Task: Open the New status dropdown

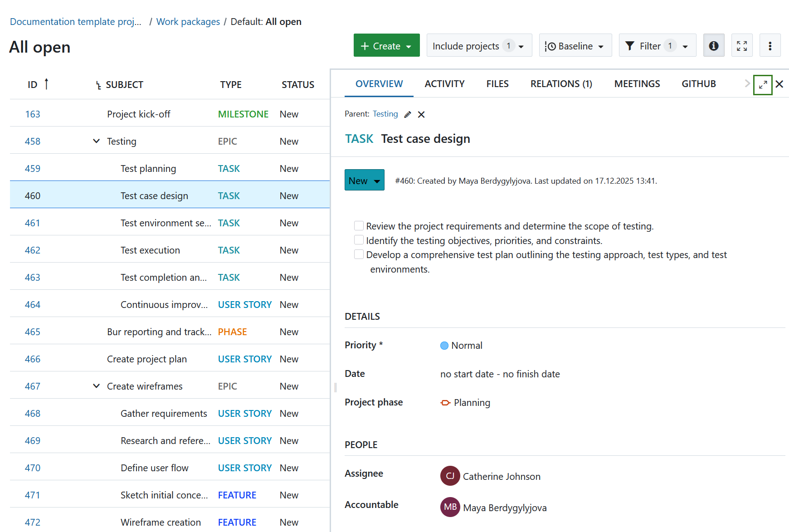Action: pos(364,181)
